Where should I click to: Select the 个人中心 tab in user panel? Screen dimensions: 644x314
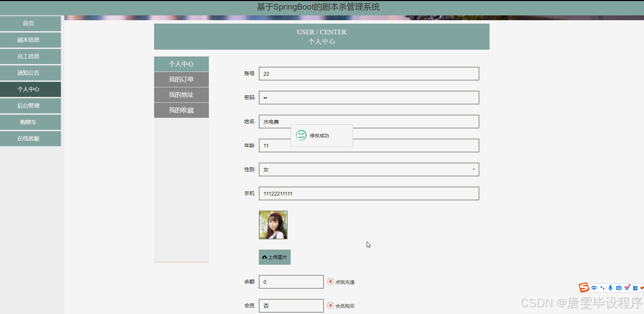[181, 64]
